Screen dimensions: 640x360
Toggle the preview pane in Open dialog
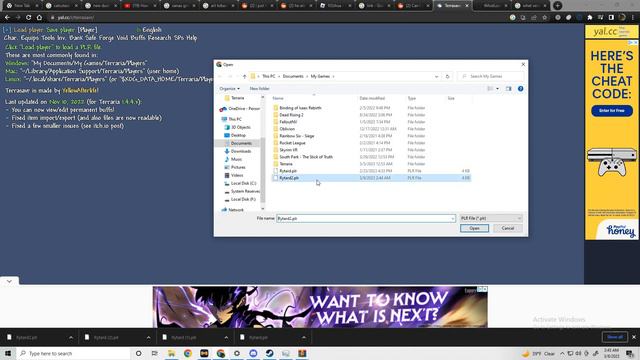pos(508,89)
